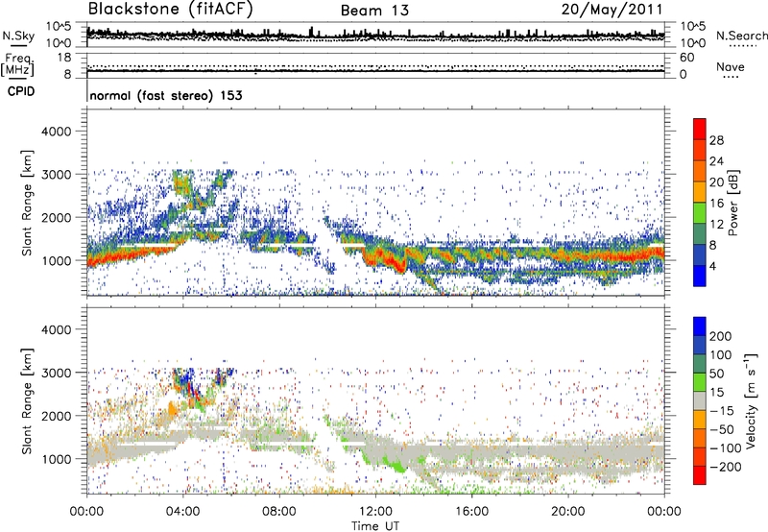Click the date "20/May/2011"
The height and width of the screenshot is (532, 768).
pos(612,10)
